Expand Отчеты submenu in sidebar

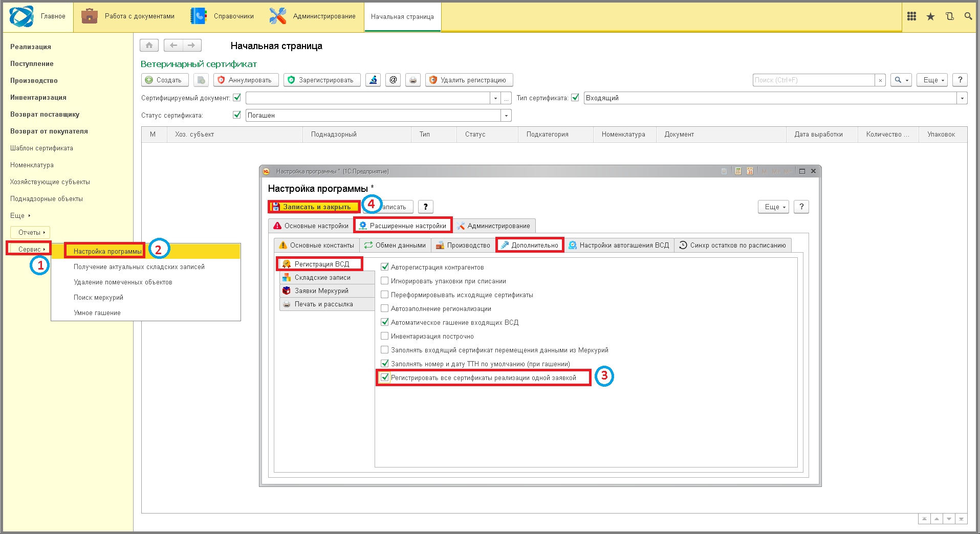coord(31,233)
